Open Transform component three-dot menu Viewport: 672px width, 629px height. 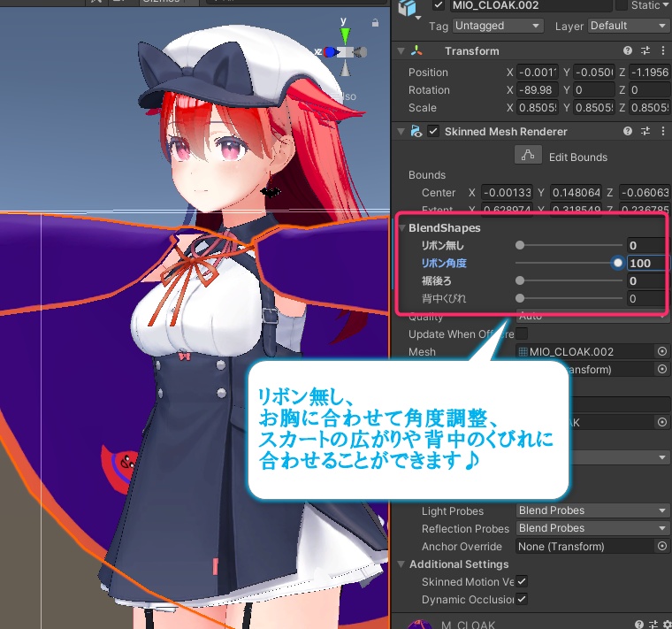coord(663,50)
